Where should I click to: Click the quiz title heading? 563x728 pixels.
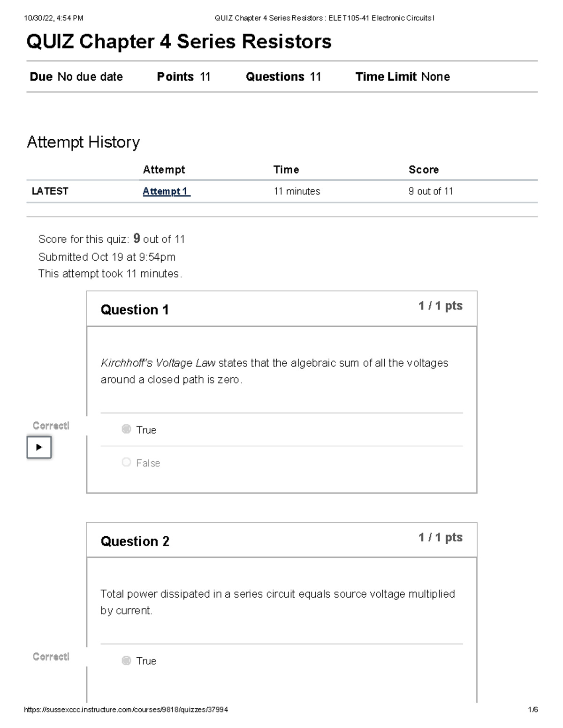[x=179, y=42]
